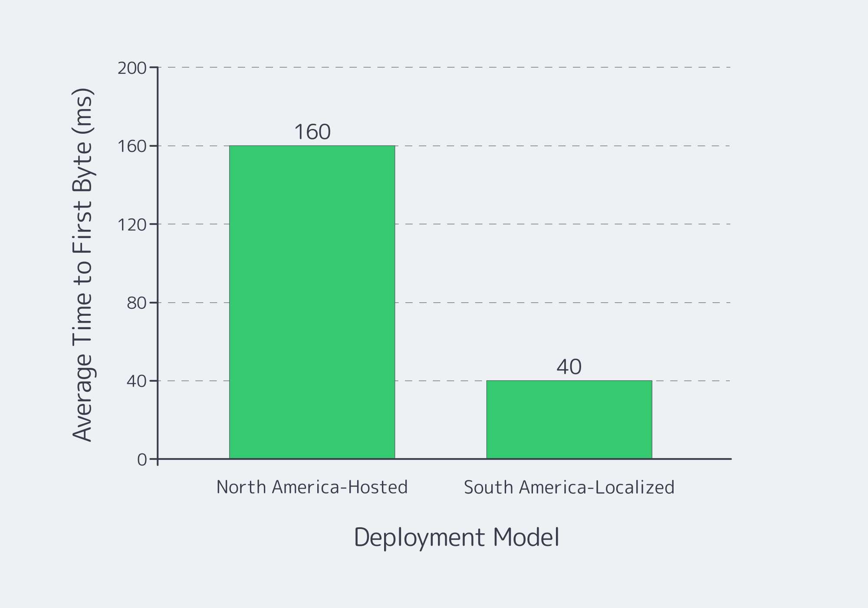Select the 40 value label
The image size is (868, 608).
pos(569,366)
